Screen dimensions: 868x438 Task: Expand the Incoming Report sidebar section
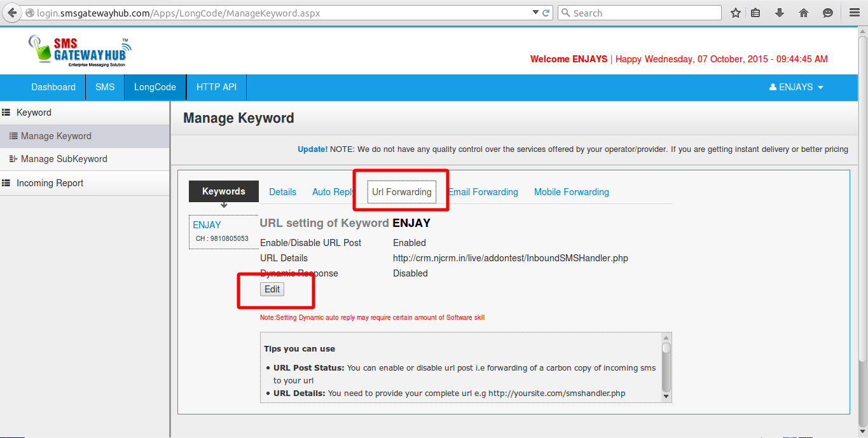coord(85,183)
